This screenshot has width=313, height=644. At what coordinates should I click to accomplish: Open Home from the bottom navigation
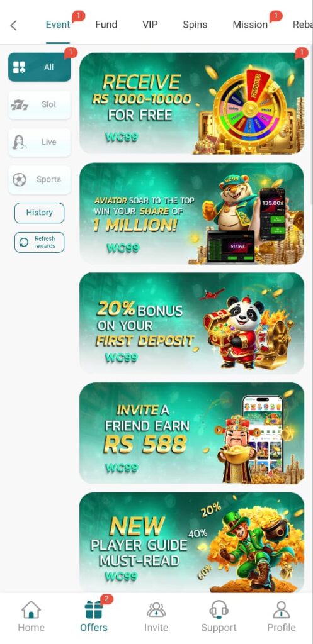[x=31, y=616]
